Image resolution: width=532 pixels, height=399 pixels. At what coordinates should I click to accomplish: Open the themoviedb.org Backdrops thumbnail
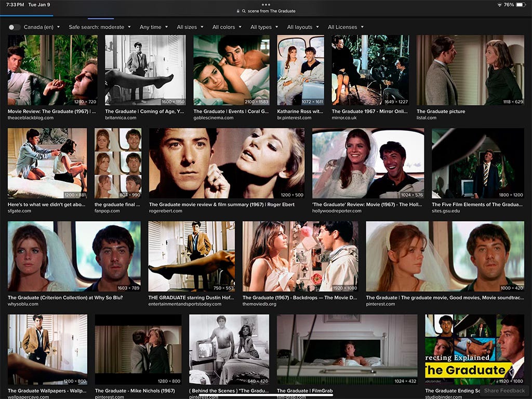click(300, 257)
